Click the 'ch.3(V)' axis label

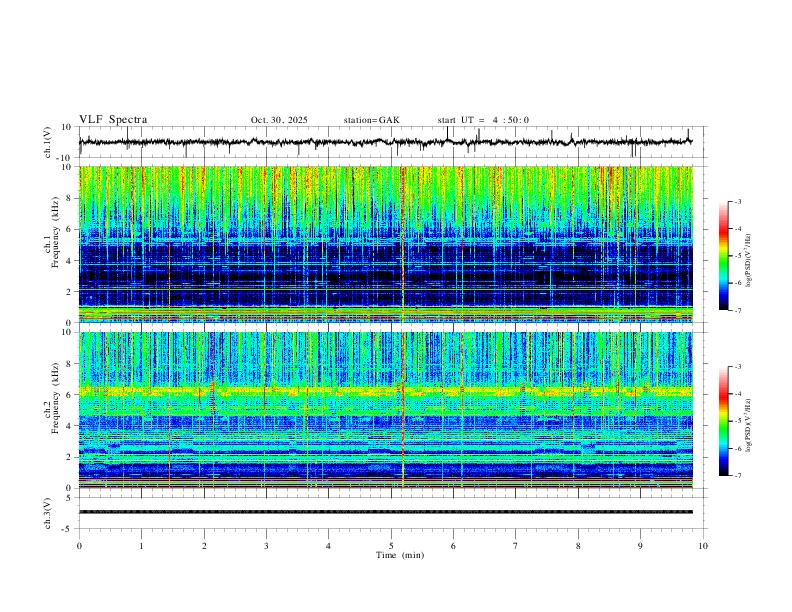click(48, 513)
